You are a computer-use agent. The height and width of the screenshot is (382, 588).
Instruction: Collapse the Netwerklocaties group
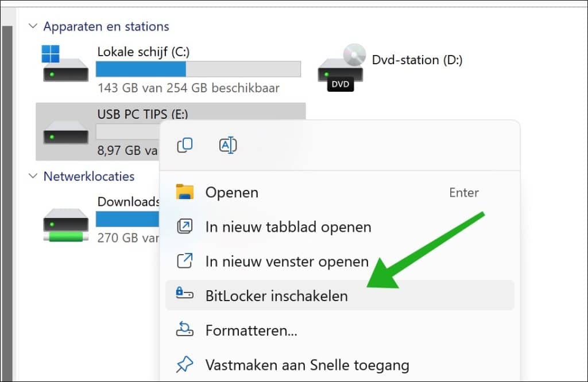[33, 176]
